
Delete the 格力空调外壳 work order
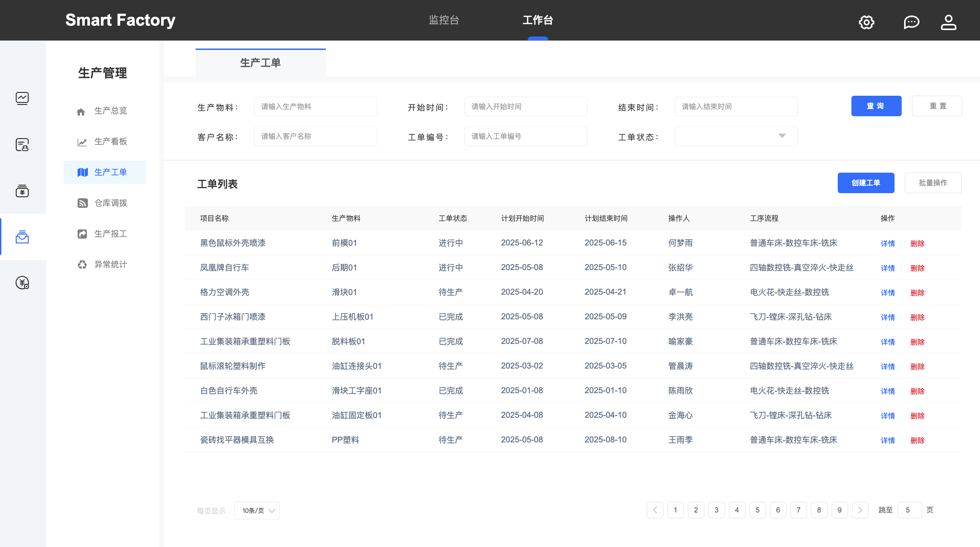917,293
